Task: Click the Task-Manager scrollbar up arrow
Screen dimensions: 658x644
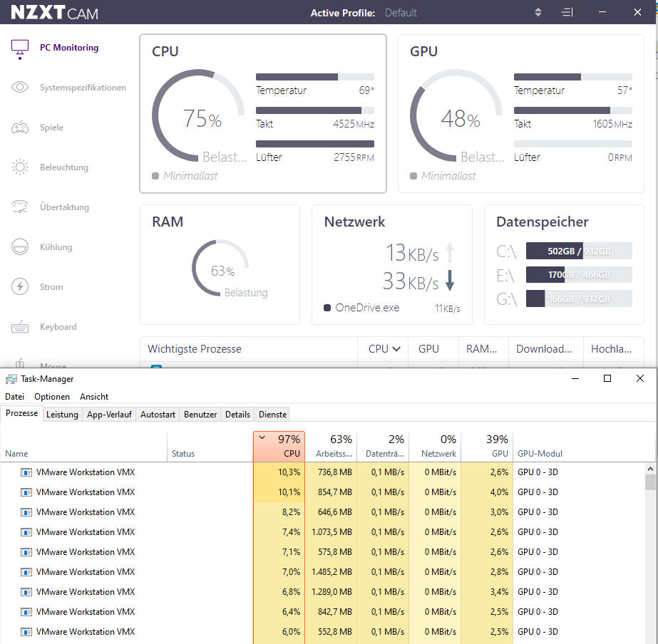Action: 650,469
